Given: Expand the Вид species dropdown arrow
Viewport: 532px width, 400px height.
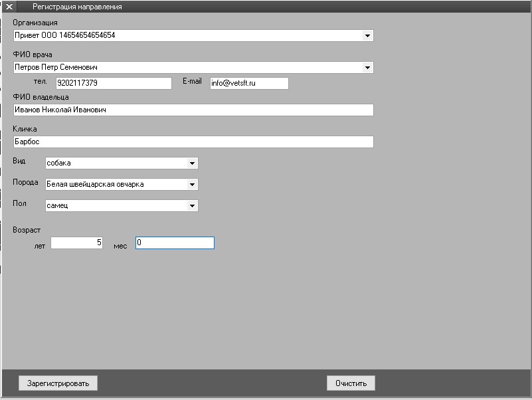Looking at the screenshot, I should [x=192, y=163].
